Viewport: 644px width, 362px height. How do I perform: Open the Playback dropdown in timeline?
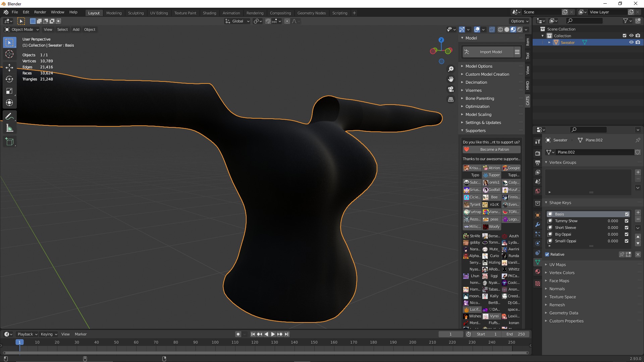tap(27, 334)
